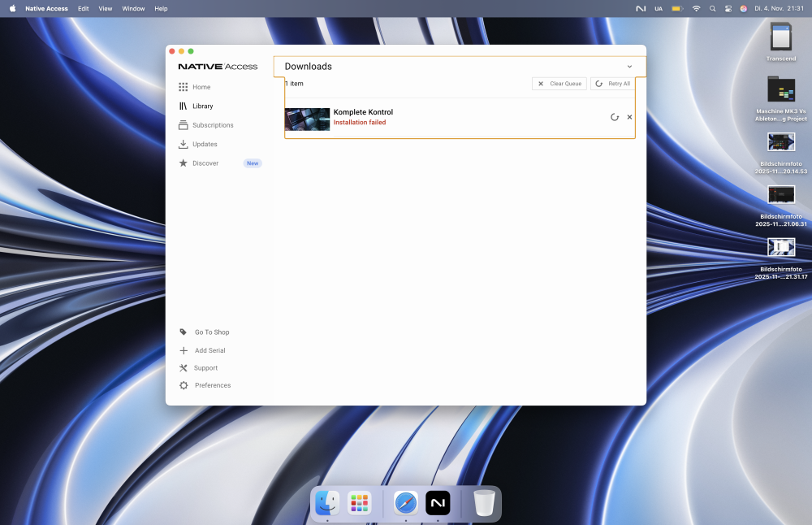
Task: Click the Installation failed status text
Action: pos(360,122)
